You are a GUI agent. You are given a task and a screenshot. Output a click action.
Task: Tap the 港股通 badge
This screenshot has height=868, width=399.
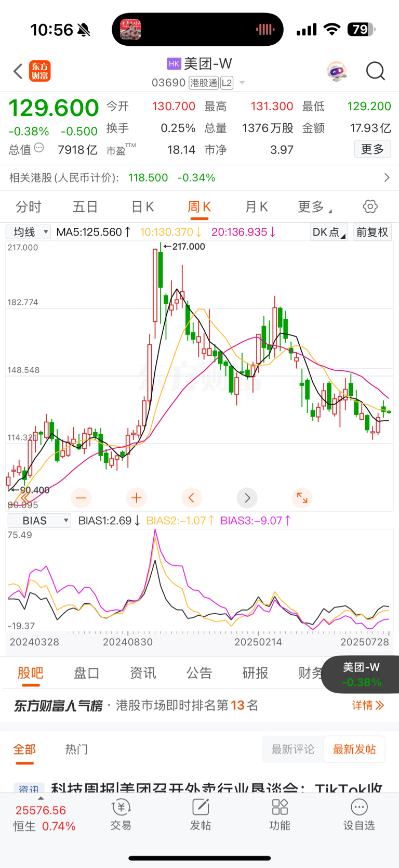point(204,83)
